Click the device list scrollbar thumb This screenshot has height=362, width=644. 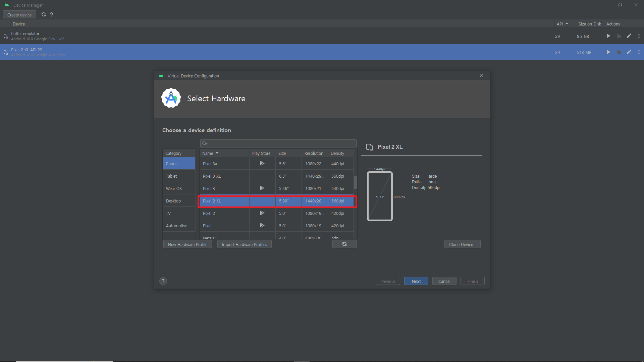(x=356, y=182)
